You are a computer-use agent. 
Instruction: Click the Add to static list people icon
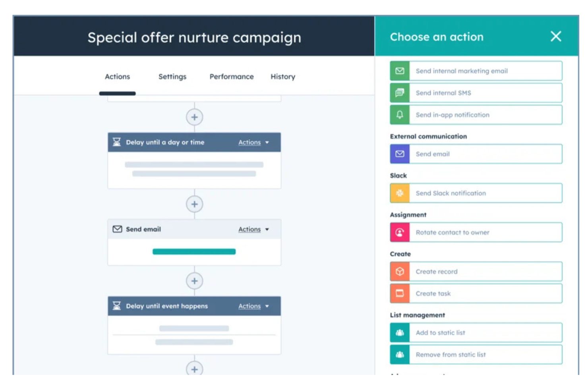[x=400, y=332]
